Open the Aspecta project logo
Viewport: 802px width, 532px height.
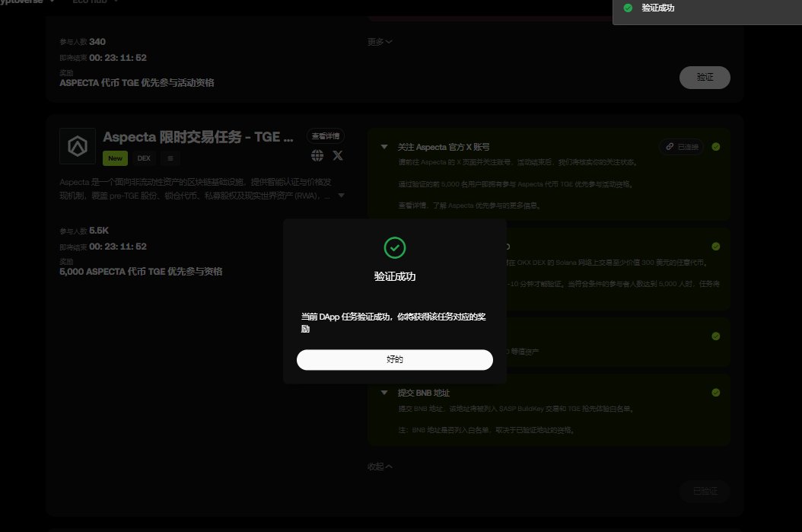(x=78, y=146)
